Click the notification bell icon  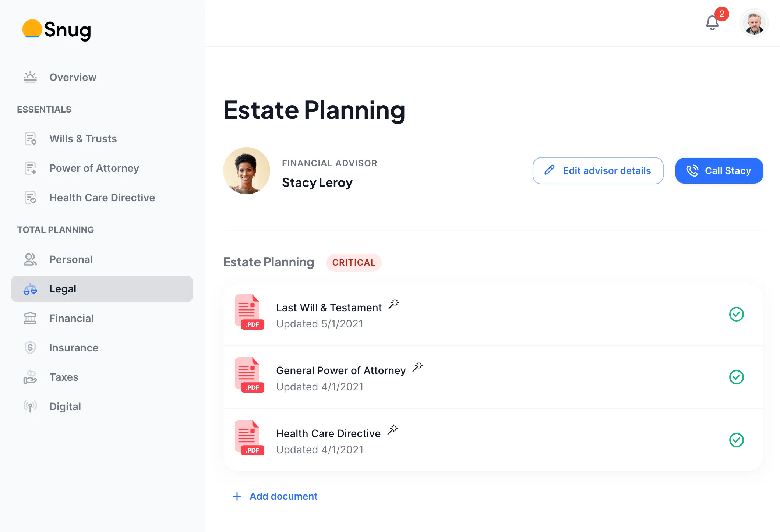(x=712, y=23)
